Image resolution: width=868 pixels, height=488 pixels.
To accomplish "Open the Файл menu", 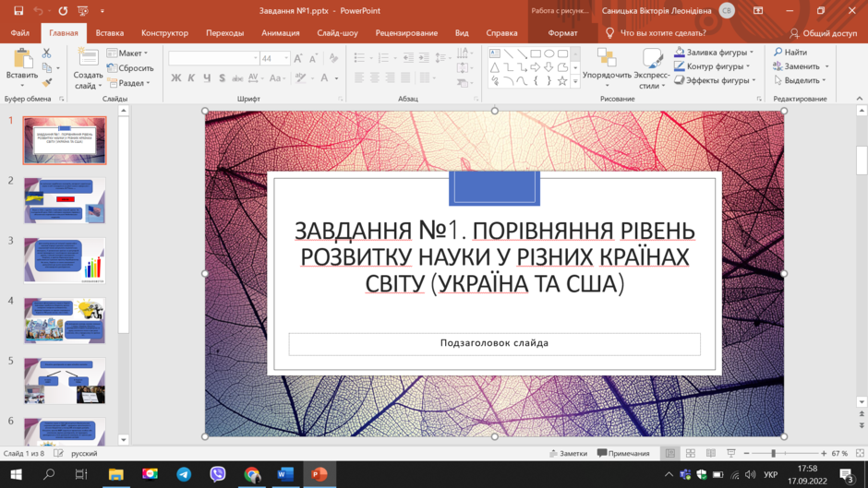I will [x=20, y=32].
